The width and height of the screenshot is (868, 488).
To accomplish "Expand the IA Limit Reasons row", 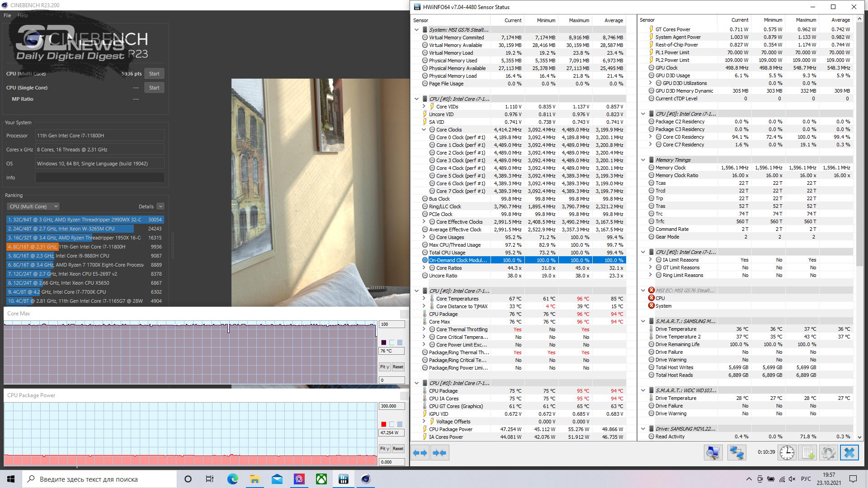I will pos(650,260).
